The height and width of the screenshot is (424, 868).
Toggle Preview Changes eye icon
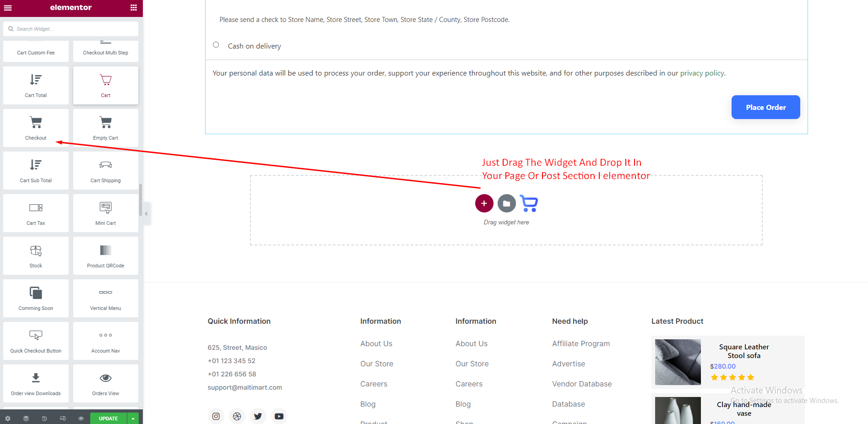coord(81,419)
